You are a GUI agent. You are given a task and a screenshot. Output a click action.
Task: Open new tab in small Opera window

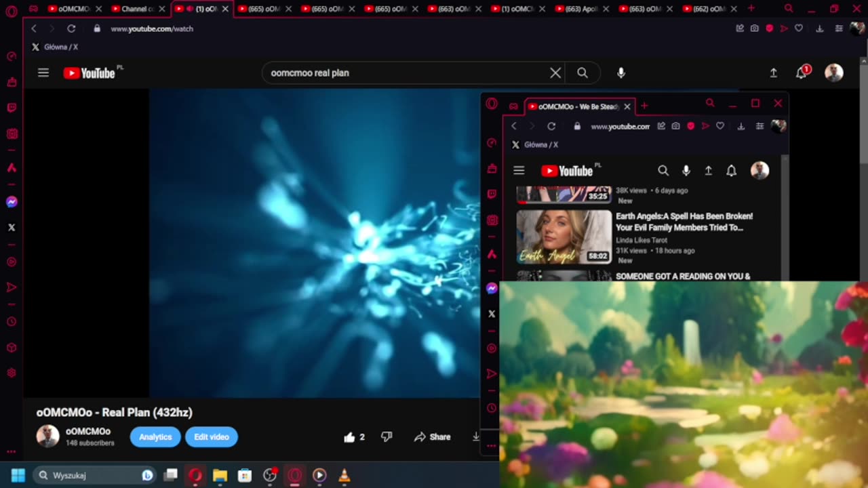click(644, 106)
